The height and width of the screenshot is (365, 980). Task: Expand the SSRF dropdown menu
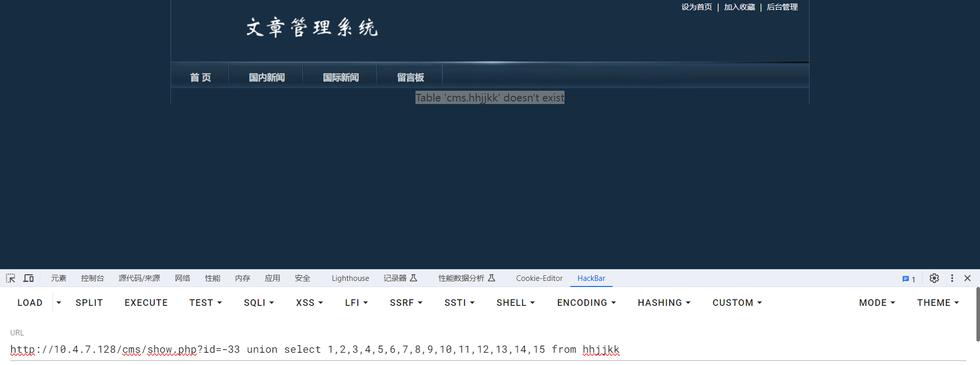coord(406,303)
